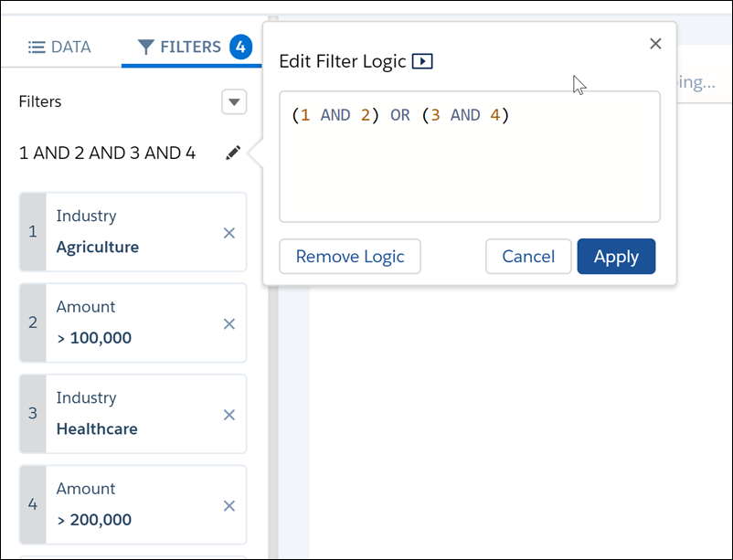This screenshot has height=560, width=733.
Task: Click the '1 AND 2 AND 3 AND 4' logic text
Action: click(x=107, y=153)
